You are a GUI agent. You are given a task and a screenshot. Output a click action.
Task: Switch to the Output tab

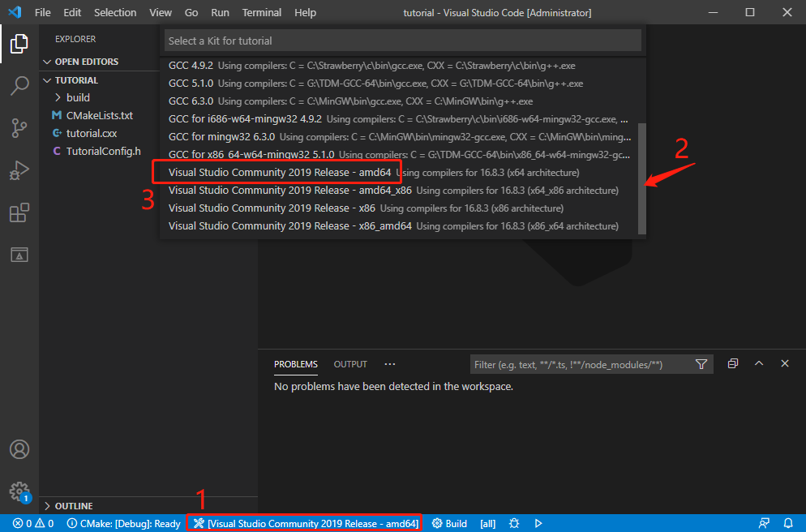[x=350, y=364]
